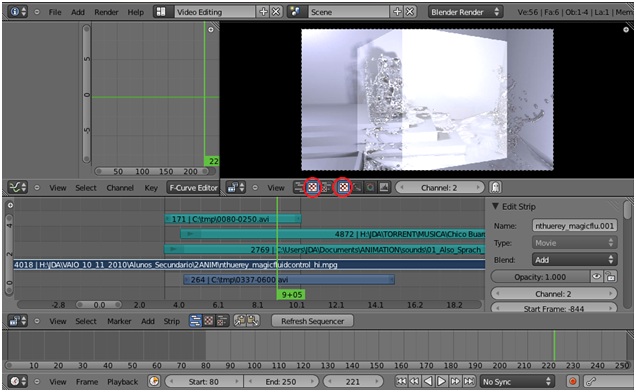Screen dimensions: 636x392
Task: Choose Image Preview display mode icon
Action: pos(343,187)
